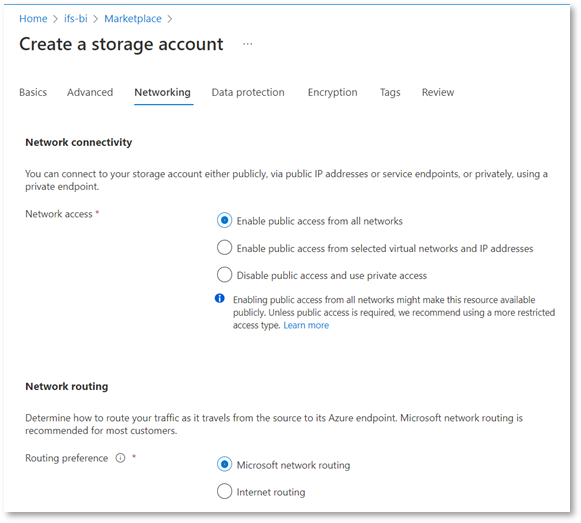Image resolution: width=581 pixels, height=523 pixels.
Task: Click the blue information icon near warning
Action: point(220,298)
